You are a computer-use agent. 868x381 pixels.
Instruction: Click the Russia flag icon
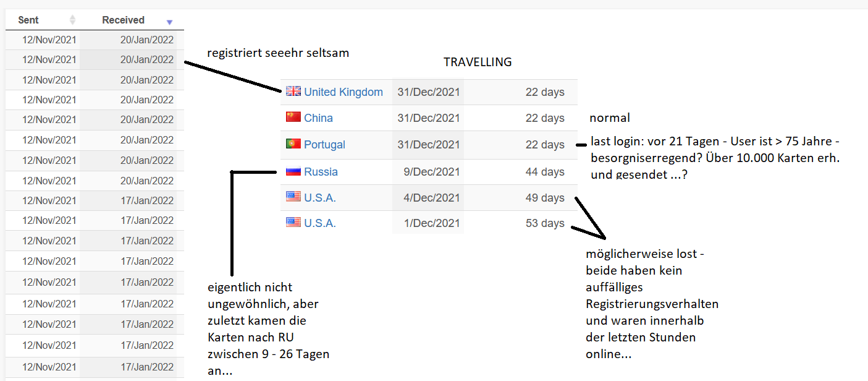pos(293,171)
